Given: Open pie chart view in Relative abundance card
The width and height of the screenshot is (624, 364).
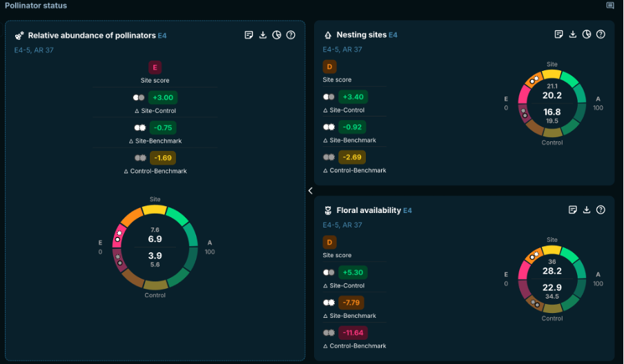Looking at the screenshot, I should coord(277,35).
